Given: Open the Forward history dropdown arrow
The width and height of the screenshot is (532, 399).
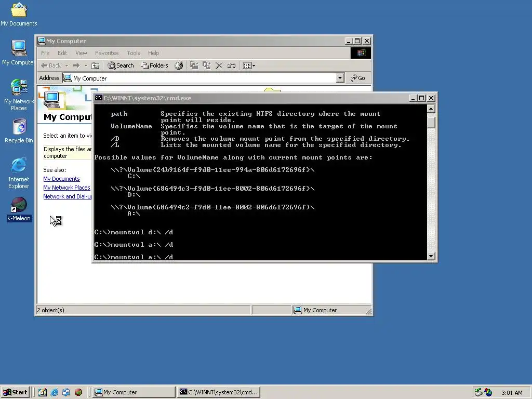Looking at the screenshot, I should 86,65.
